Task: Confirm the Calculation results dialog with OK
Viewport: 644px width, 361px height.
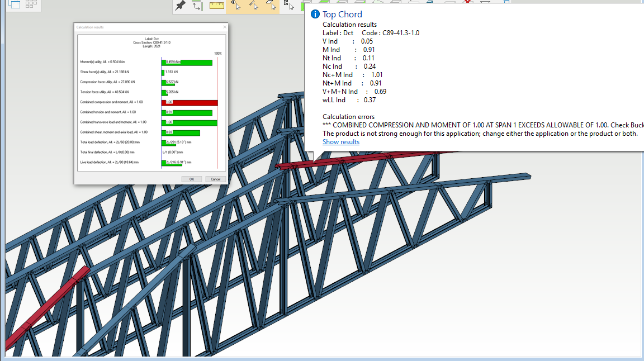Action: tap(191, 179)
